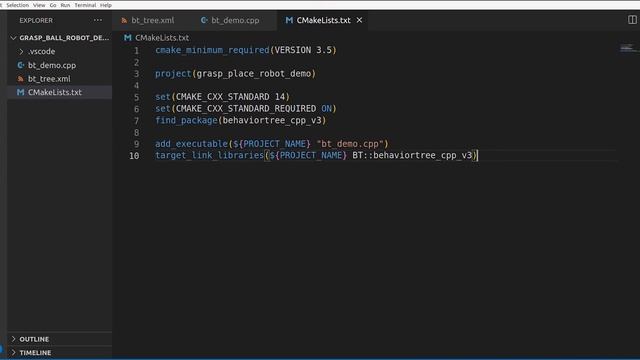Image resolution: width=640 pixels, height=360 pixels.
Task: Click the XML icon on the bt_tree.xml tab
Action: (x=124, y=20)
